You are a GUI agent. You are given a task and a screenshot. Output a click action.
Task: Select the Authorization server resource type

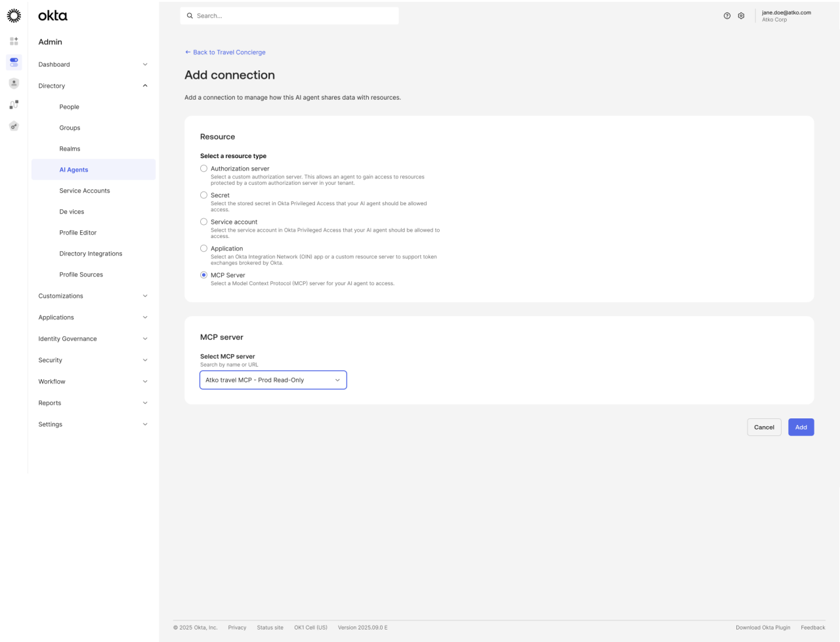click(203, 168)
